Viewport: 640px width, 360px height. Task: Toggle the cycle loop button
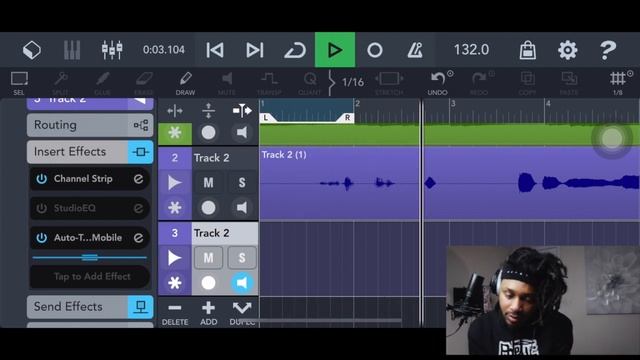tap(295, 50)
